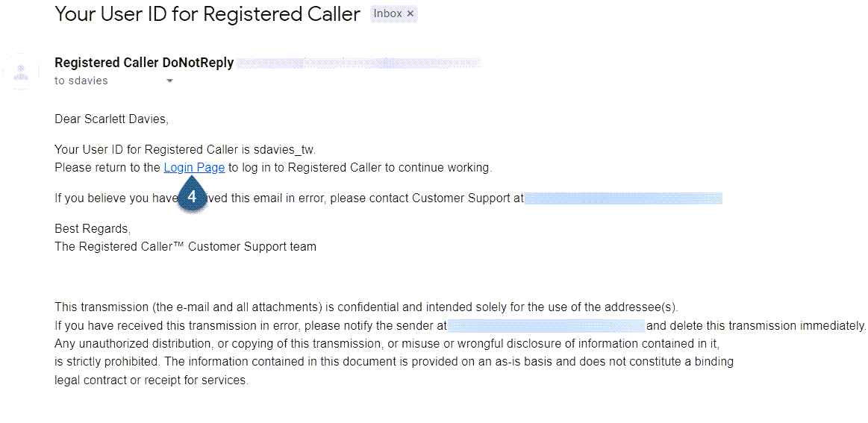Click the email subject heading
Viewport: 868px width, 423px height.
207,14
